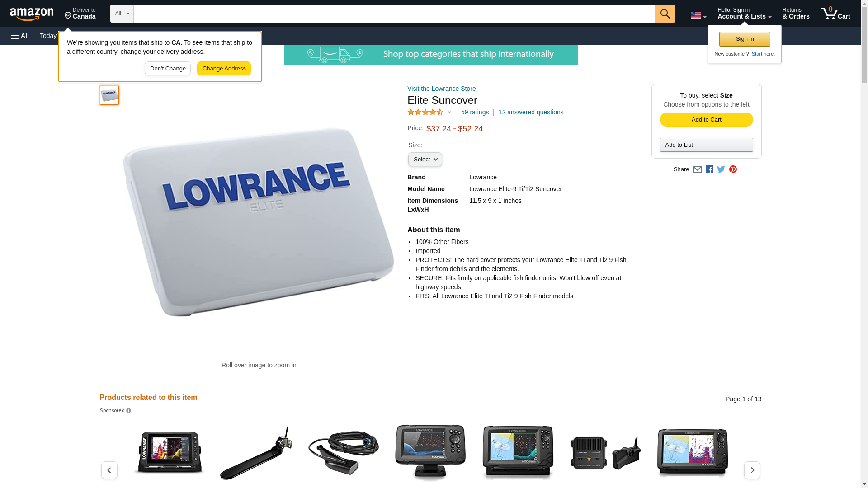868x488 pixels.
Task: Open Returns & Orders
Action: [x=796, y=13]
